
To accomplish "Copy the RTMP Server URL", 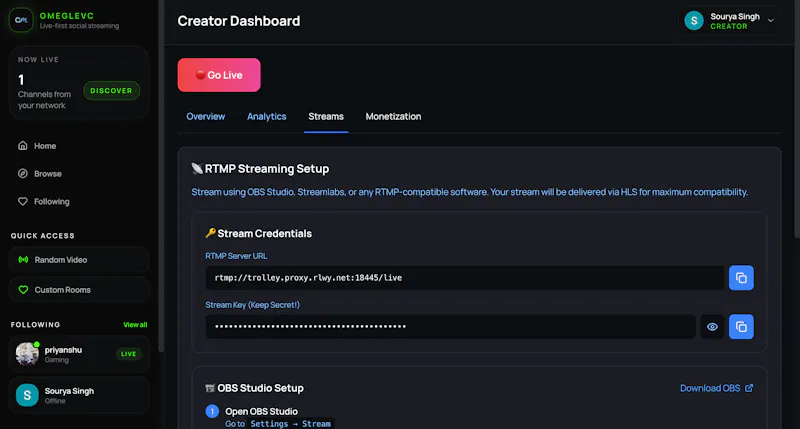I will click(741, 278).
